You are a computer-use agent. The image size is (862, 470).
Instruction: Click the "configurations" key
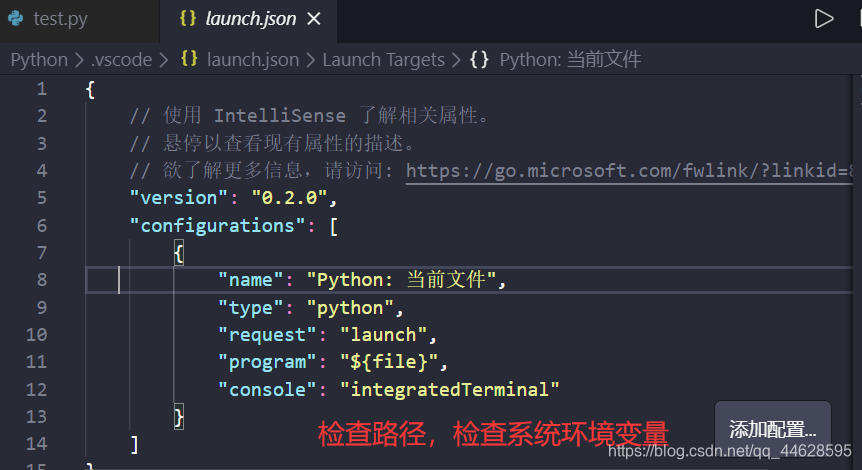(x=218, y=225)
